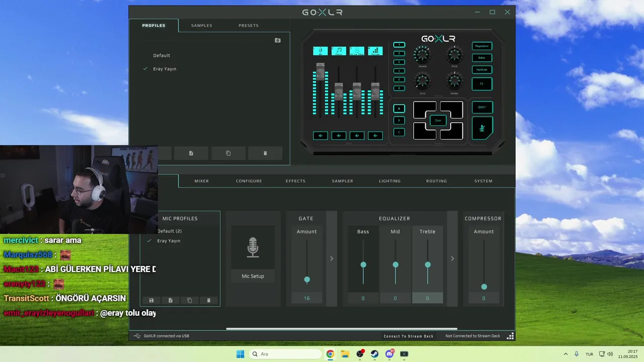
Task: Toggle the Robot effect button
Action: [482, 58]
